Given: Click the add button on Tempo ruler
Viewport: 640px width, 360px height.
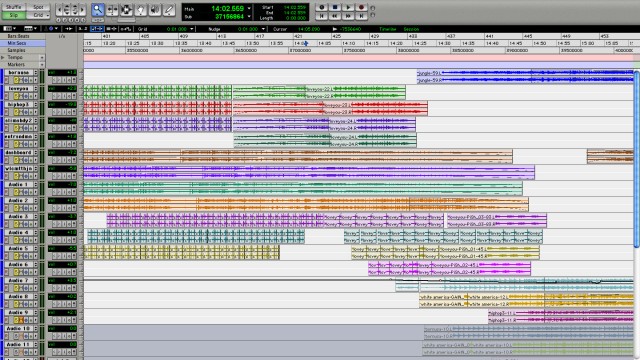Looking at the screenshot, I should 42,58.
